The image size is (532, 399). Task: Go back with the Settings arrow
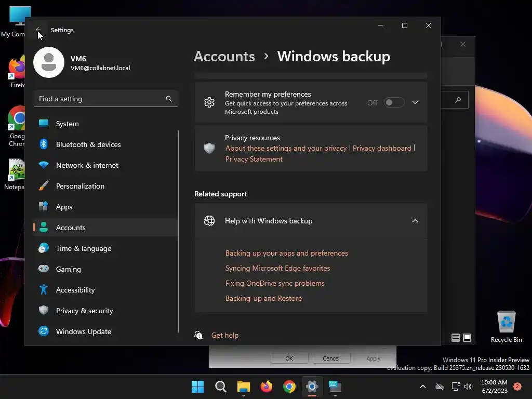point(38,30)
